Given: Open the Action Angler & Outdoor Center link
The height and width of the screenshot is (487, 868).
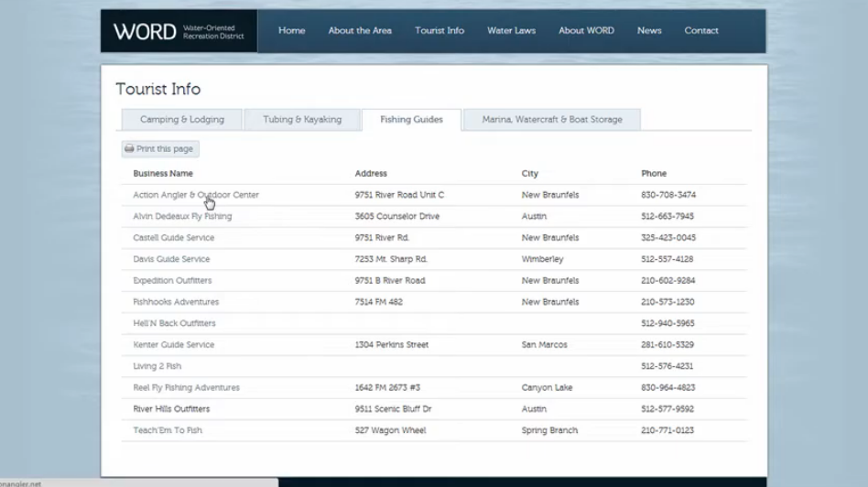Looking at the screenshot, I should tap(196, 195).
